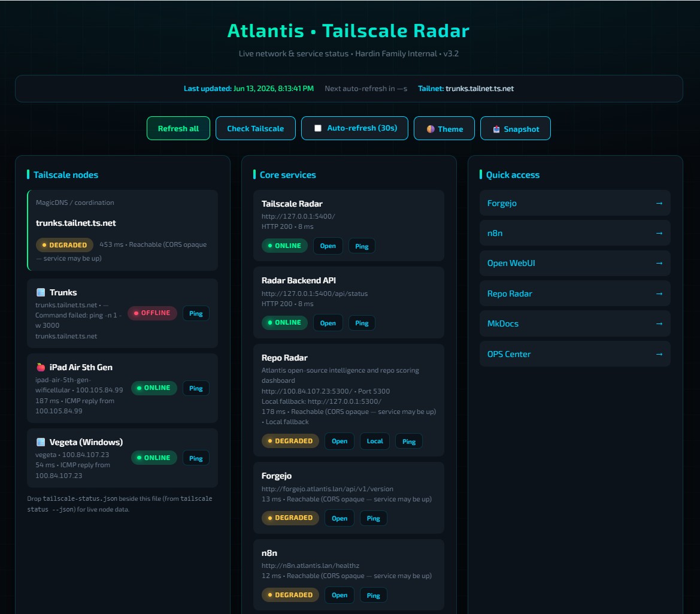Image resolution: width=700 pixels, height=614 pixels.
Task: Click the Refresh all button
Action: [178, 128]
